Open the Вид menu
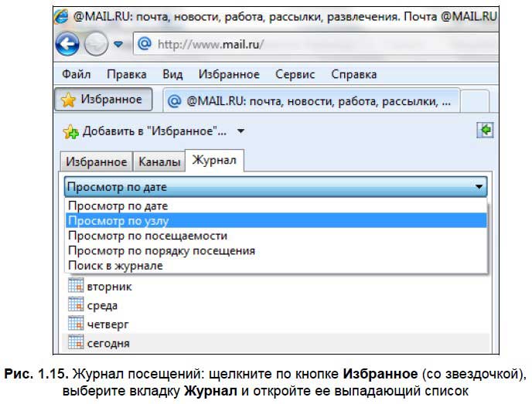Screen dimensions: 532x404 coord(172,74)
